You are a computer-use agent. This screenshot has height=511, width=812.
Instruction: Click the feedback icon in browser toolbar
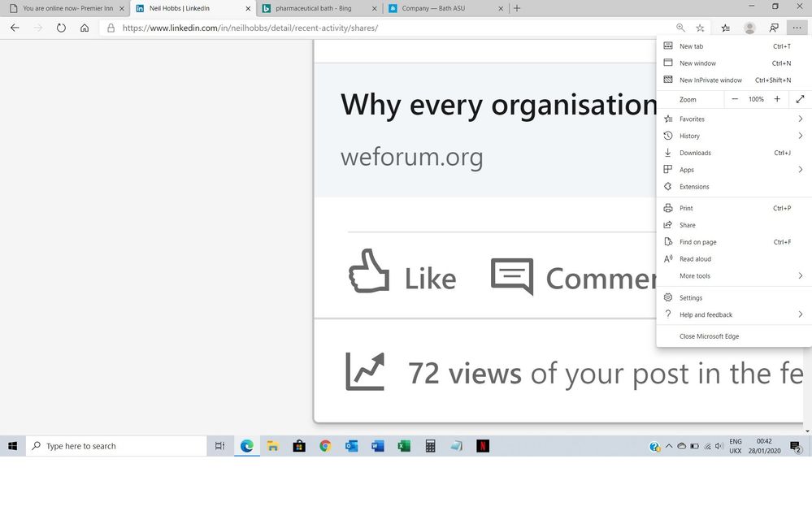click(x=774, y=28)
